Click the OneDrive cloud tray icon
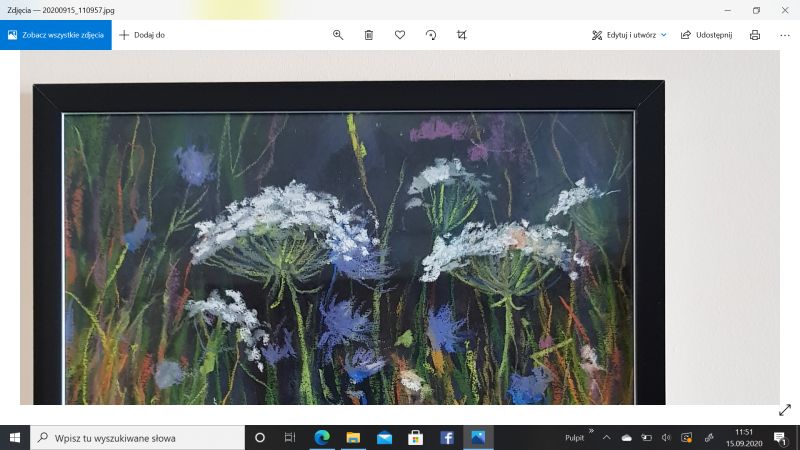The width and height of the screenshot is (800, 450). click(627, 437)
